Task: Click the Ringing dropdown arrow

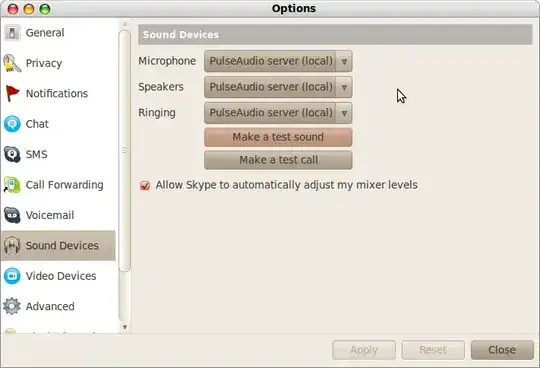Action: click(344, 113)
